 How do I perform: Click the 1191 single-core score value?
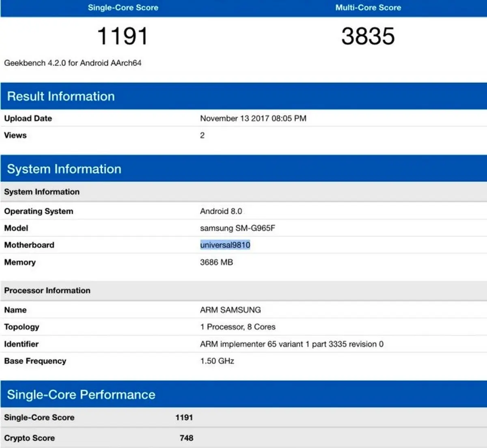click(x=123, y=36)
